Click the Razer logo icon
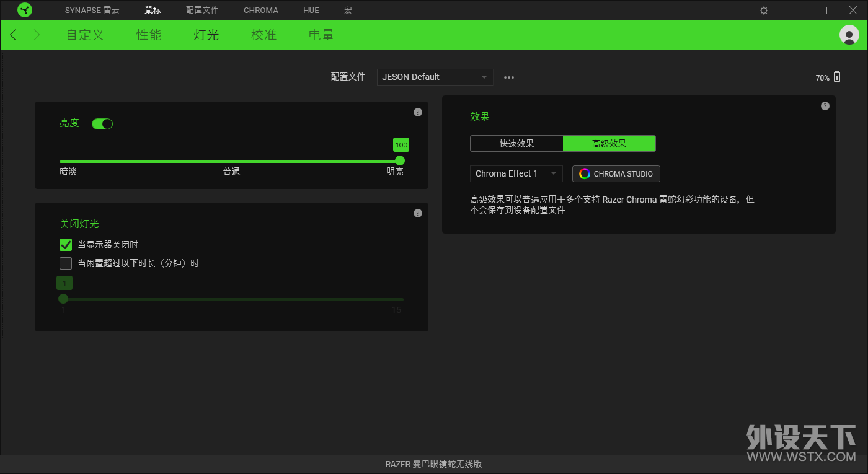868x474 pixels. tap(25, 10)
